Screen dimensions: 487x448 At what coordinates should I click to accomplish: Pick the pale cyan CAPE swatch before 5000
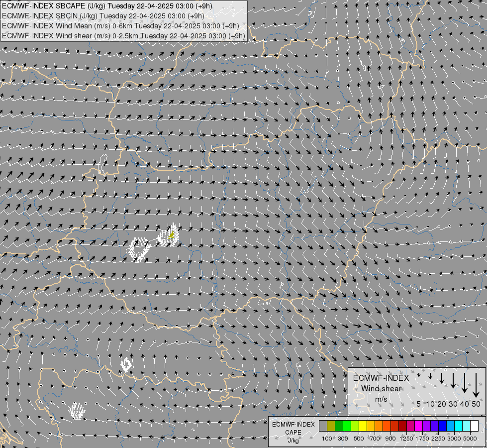click(467, 426)
